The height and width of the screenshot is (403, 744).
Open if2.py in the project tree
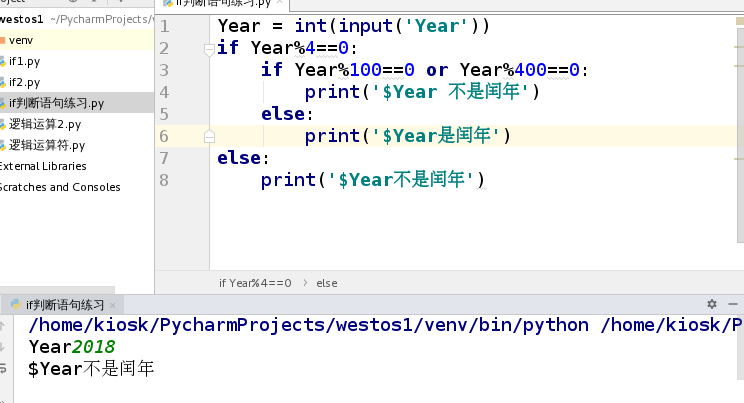[x=24, y=82]
